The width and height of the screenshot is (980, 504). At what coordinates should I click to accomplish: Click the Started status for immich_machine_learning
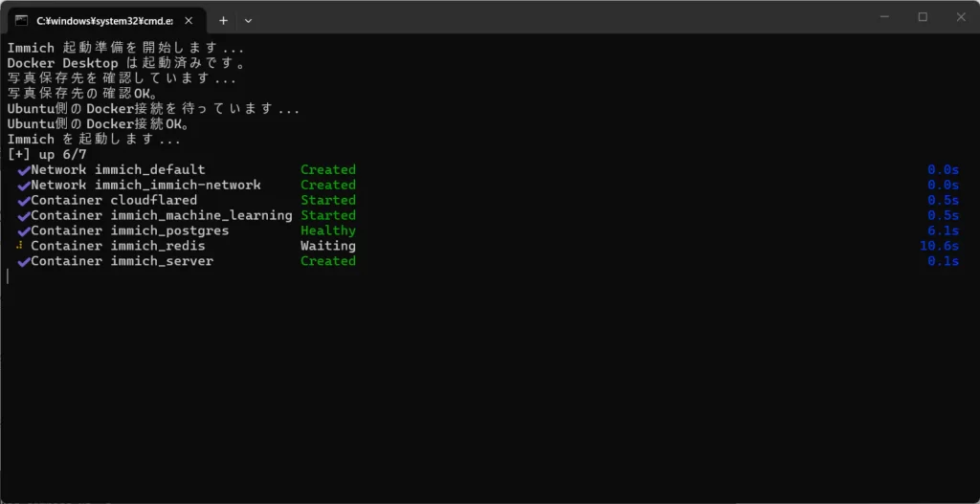click(328, 215)
